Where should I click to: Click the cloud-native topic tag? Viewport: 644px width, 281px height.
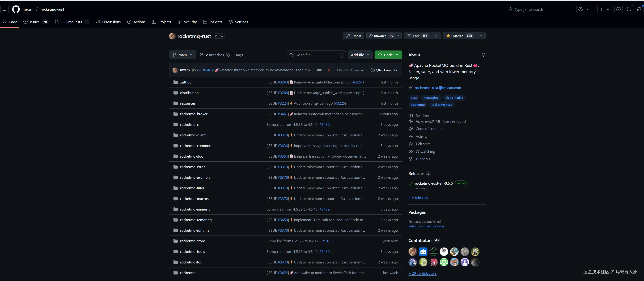(x=454, y=98)
